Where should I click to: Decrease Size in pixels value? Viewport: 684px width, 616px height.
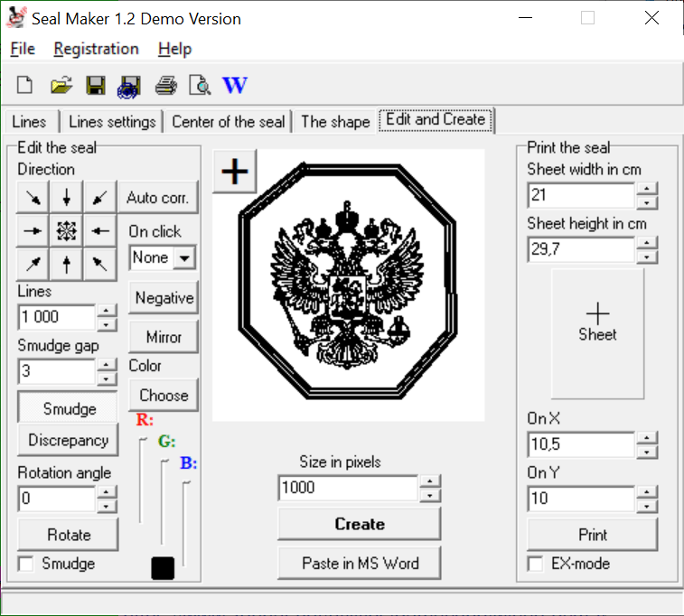coord(430,495)
